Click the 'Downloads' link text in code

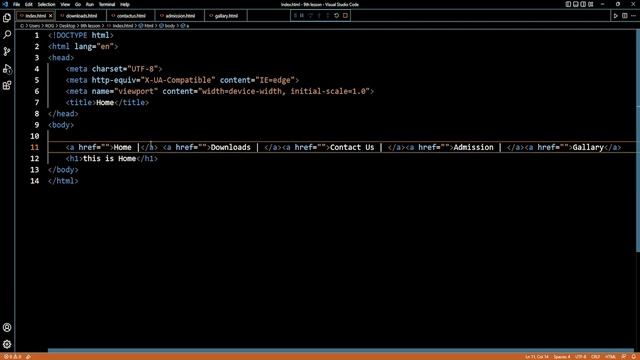pyautogui.click(x=231, y=147)
